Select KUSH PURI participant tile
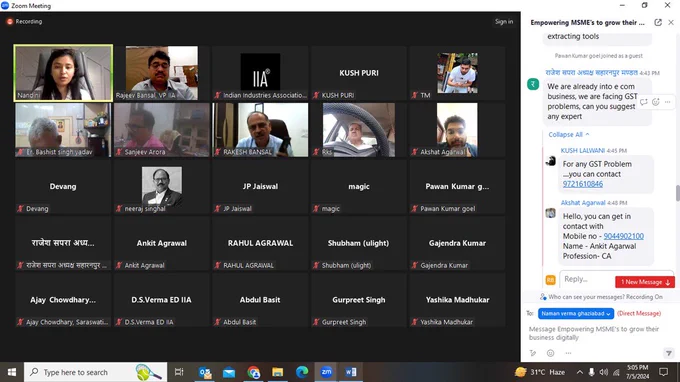This screenshot has width=680, height=382. pyautogui.click(x=359, y=73)
